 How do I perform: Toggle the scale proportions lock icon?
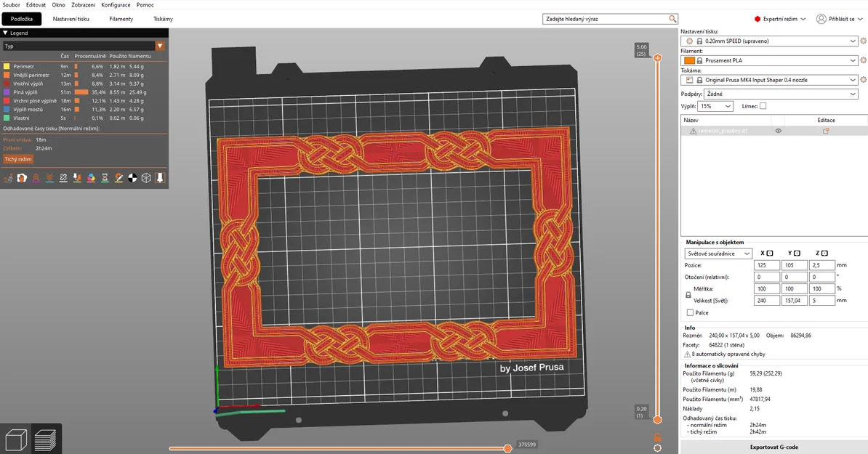coord(688,295)
